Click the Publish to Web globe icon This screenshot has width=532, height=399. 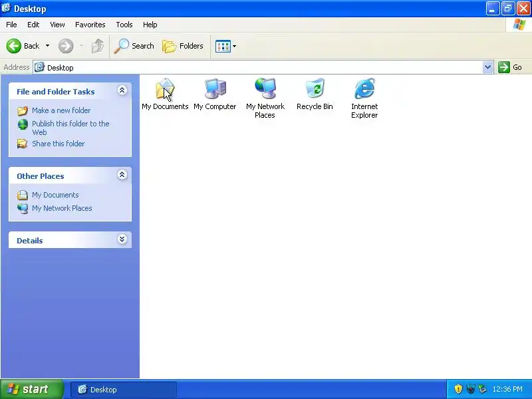tap(23, 124)
